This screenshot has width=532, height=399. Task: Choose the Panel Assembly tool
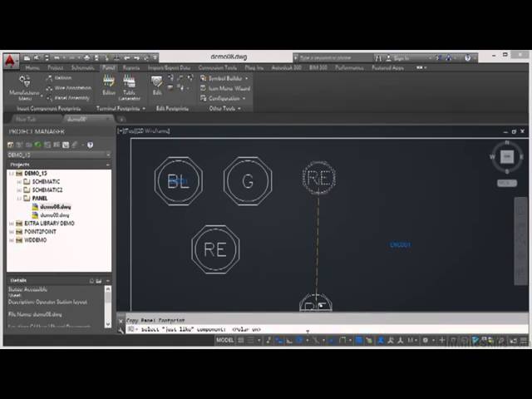click(x=67, y=98)
